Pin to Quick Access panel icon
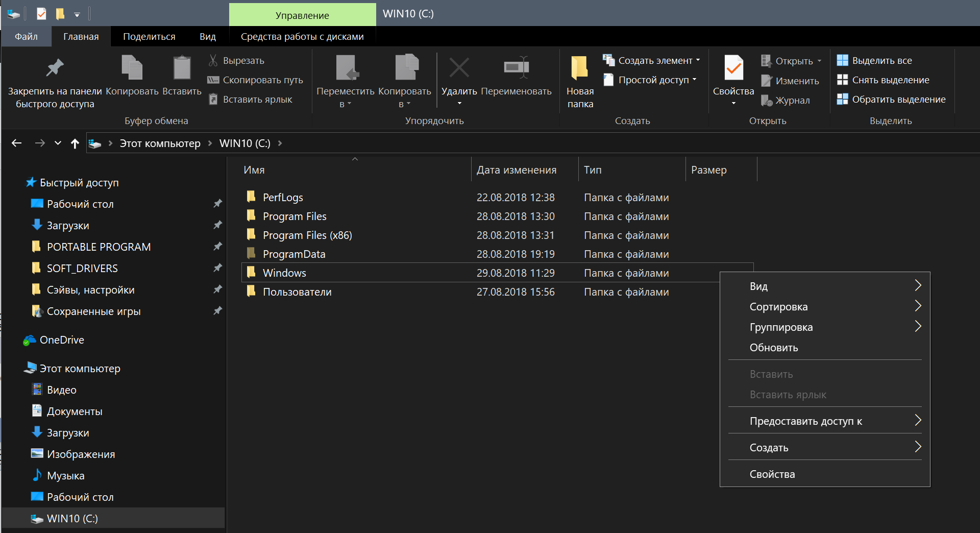Image resolution: width=980 pixels, height=533 pixels. click(x=55, y=68)
